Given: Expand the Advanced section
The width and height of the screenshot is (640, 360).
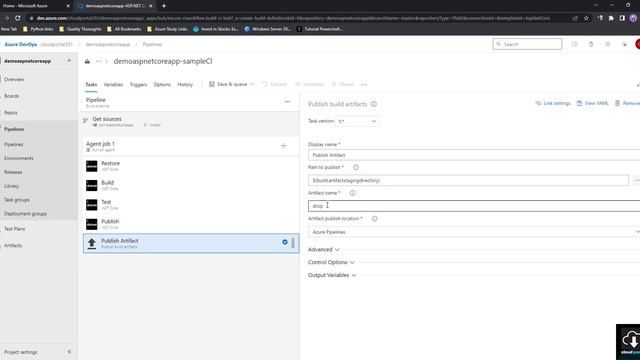Looking at the screenshot, I should [x=324, y=249].
